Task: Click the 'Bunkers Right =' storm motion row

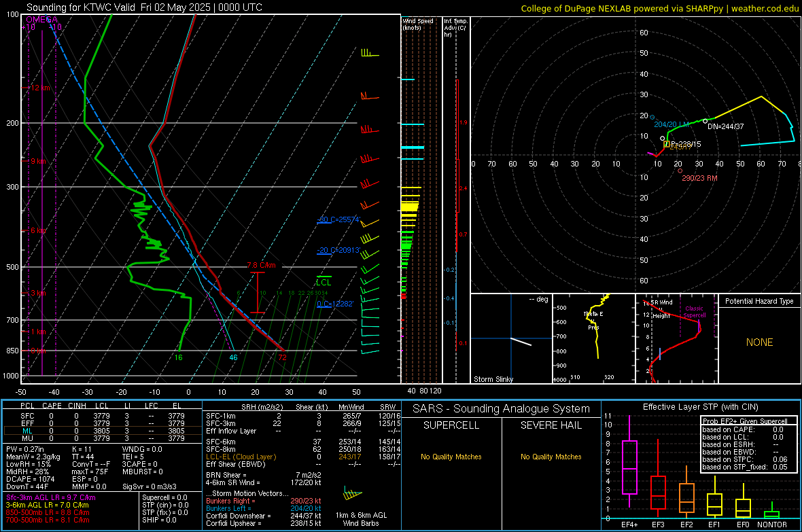Action: (x=264, y=501)
